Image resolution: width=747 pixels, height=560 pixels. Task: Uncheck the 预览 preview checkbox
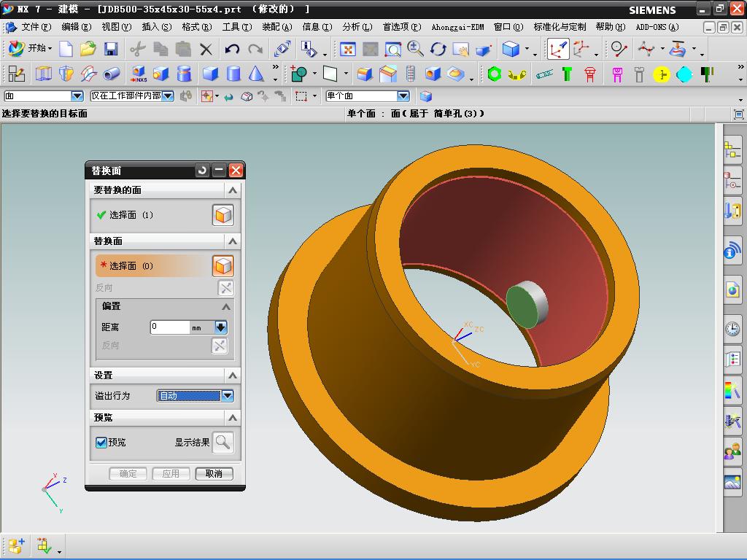(x=101, y=443)
